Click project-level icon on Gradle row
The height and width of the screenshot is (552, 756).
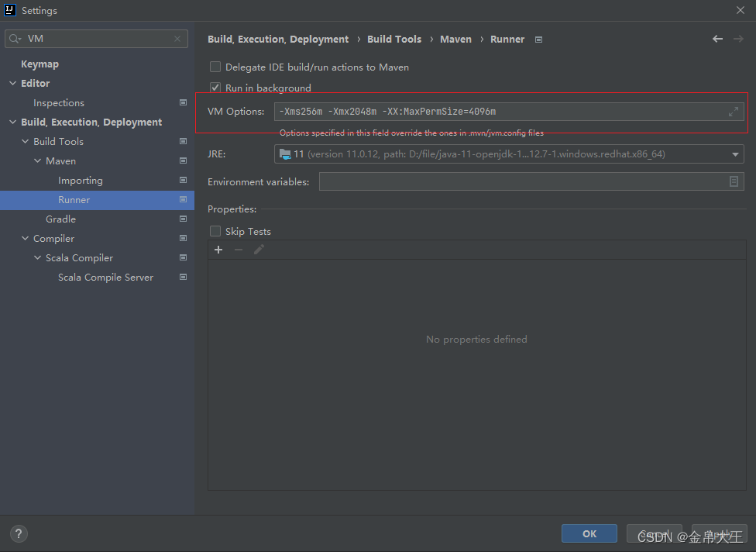coord(184,219)
